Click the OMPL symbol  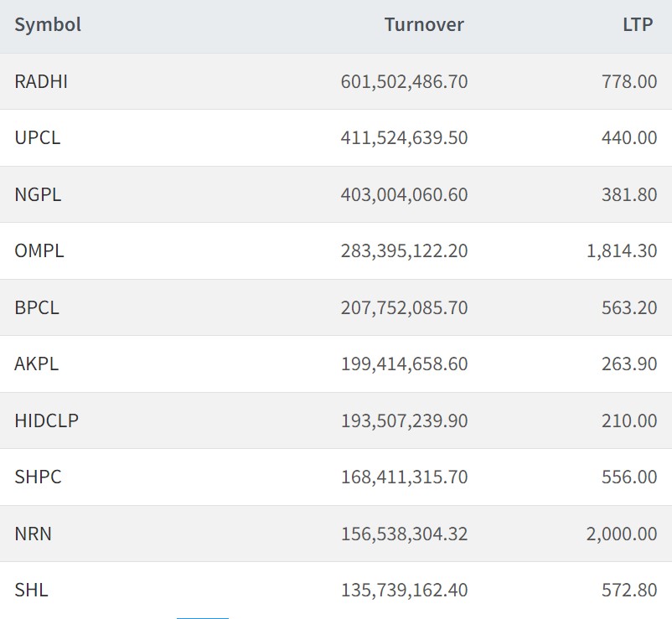click(x=39, y=250)
